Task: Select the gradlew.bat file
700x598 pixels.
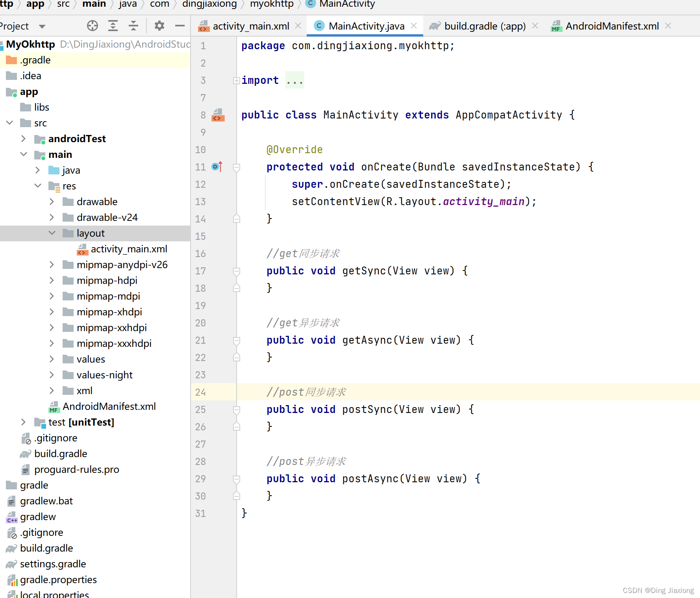Action: tap(95, 501)
